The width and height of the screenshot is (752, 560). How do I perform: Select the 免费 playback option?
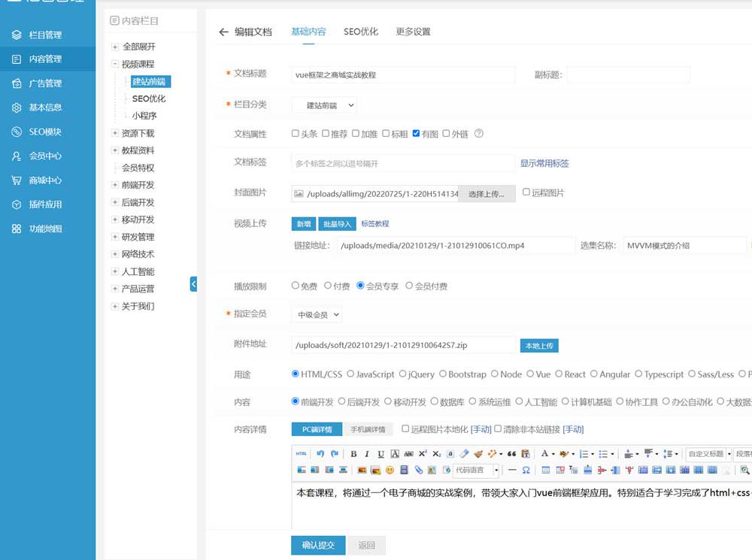[x=295, y=284]
